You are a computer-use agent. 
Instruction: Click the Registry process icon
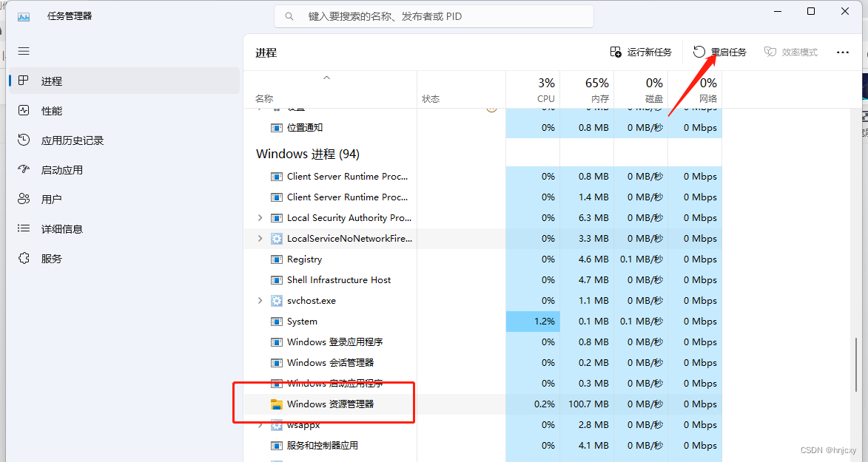coord(276,259)
